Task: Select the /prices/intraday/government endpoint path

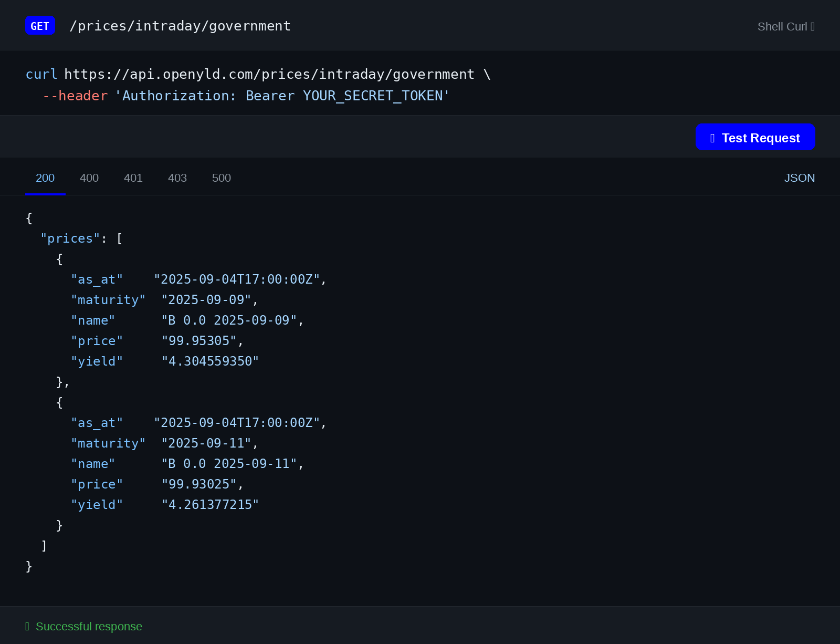Action: [x=181, y=25]
